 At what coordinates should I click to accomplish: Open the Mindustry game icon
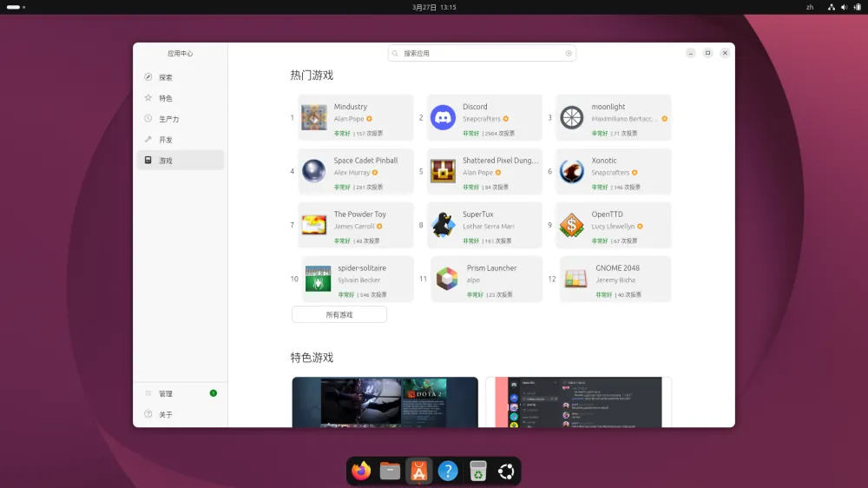(x=314, y=117)
